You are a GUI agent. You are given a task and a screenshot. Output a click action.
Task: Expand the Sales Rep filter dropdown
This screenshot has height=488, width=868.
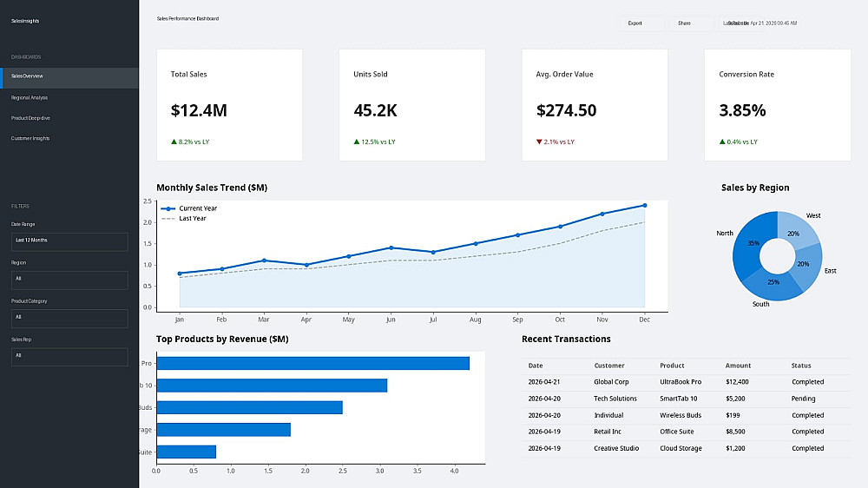69,357
